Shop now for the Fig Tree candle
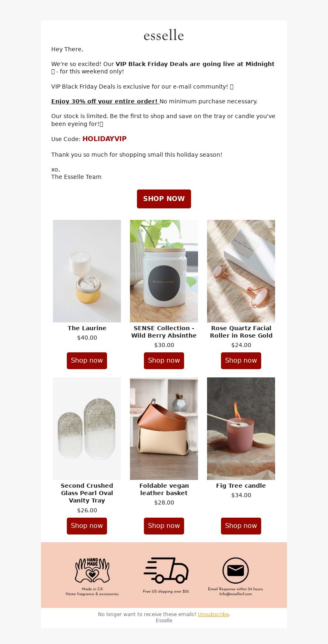This screenshot has width=328, height=644. coord(241,526)
